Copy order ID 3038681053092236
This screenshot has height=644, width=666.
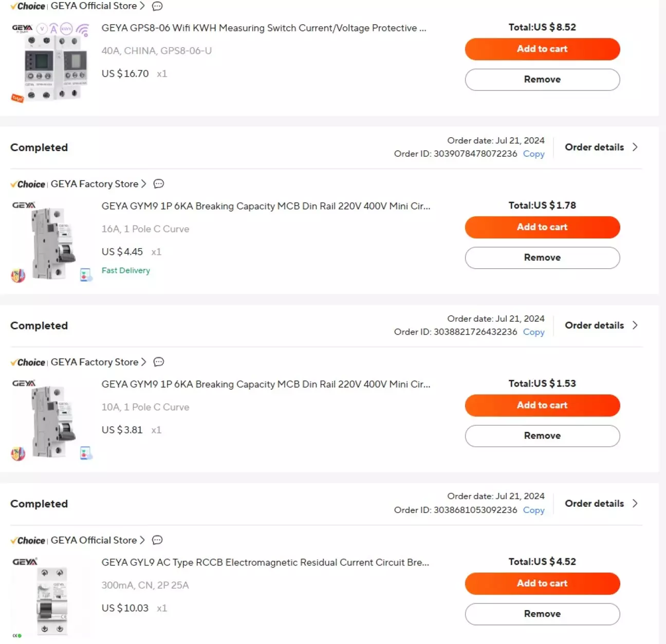(533, 510)
